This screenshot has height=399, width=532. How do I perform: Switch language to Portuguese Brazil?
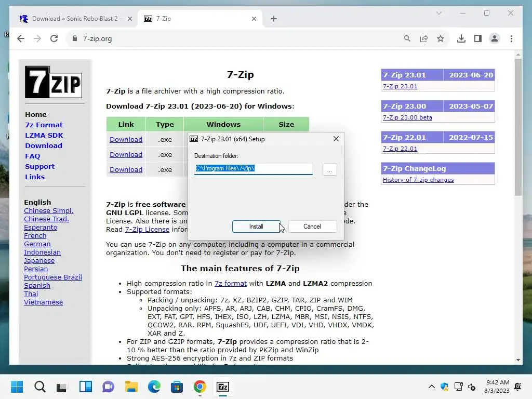pyautogui.click(x=52, y=277)
